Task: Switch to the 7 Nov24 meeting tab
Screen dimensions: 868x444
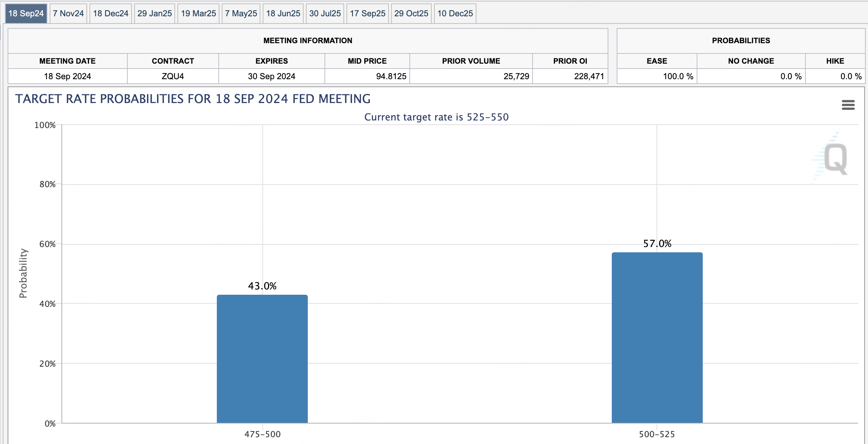Action: point(68,14)
